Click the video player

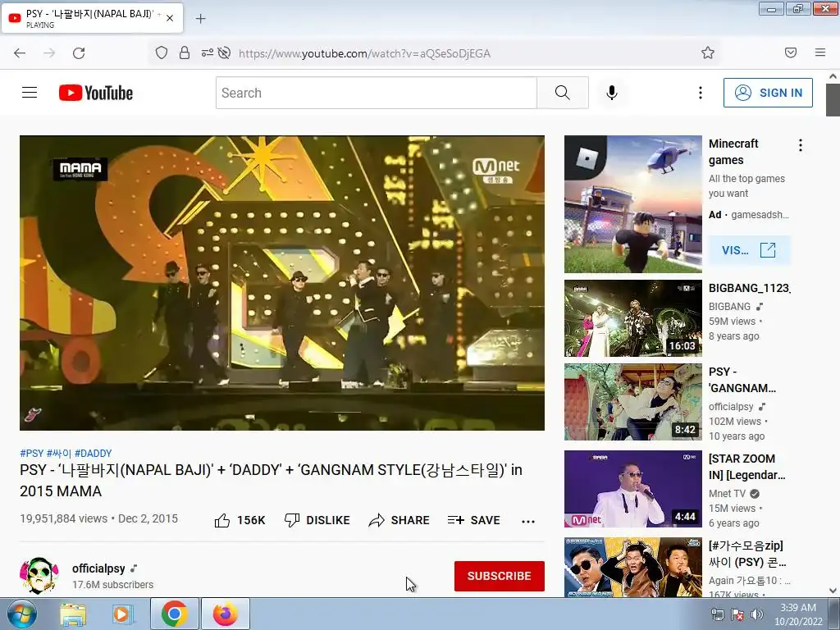(x=282, y=283)
